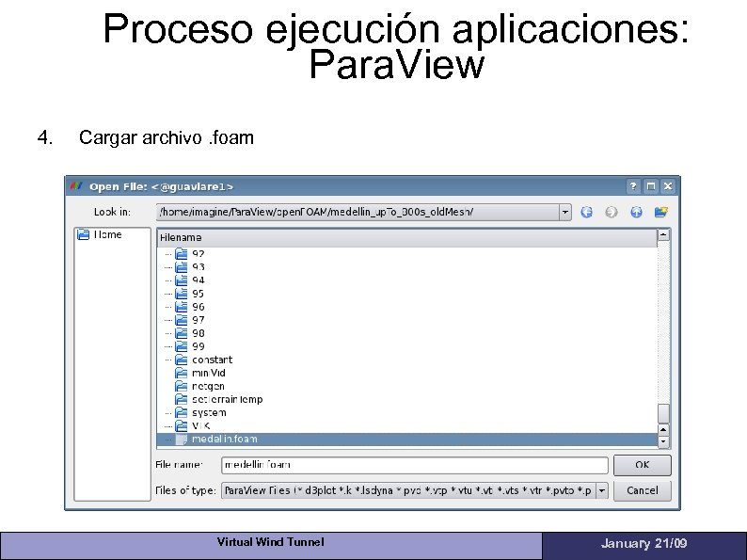
Task: Select folder icon beside 99
Action: point(181,346)
